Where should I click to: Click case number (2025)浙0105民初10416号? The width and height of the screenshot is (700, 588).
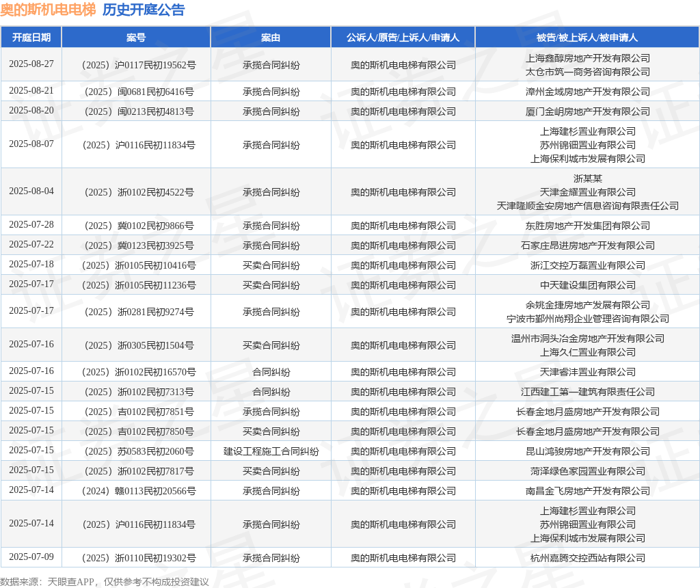click(x=139, y=266)
